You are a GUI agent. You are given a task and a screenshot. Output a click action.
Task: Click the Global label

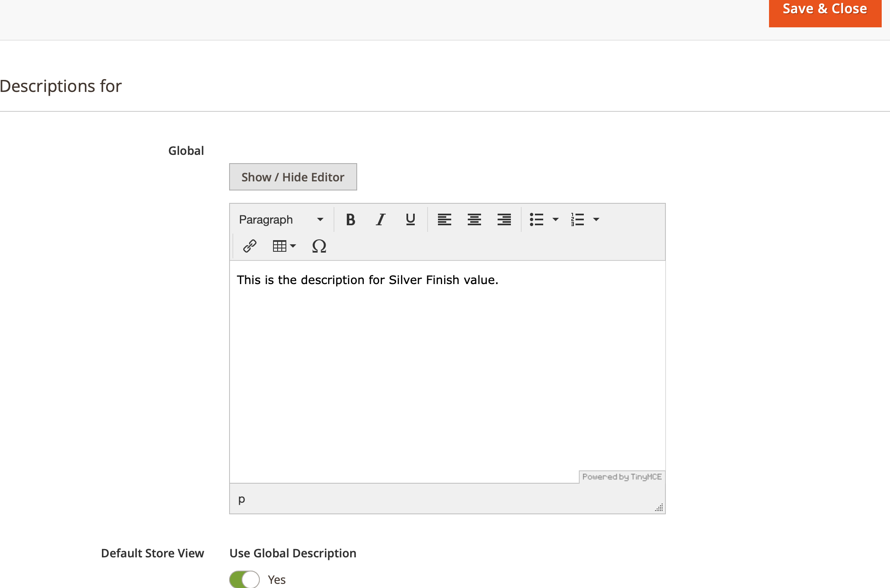coord(186,151)
